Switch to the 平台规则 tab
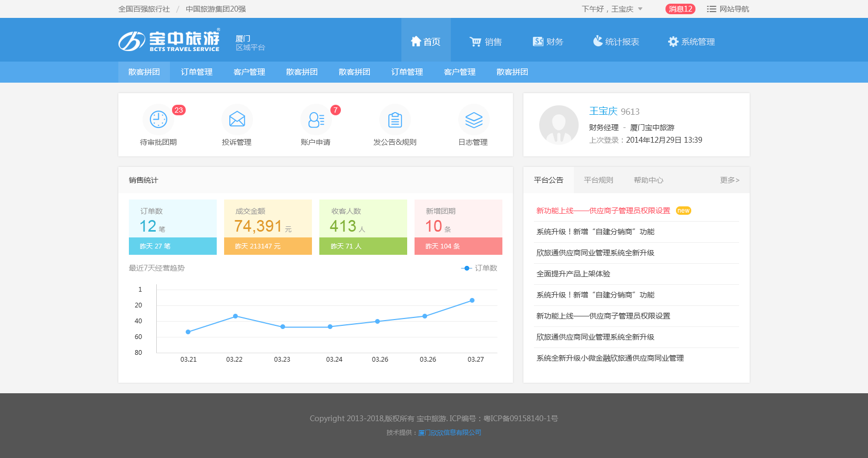The image size is (868, 458). coord(599,180)
